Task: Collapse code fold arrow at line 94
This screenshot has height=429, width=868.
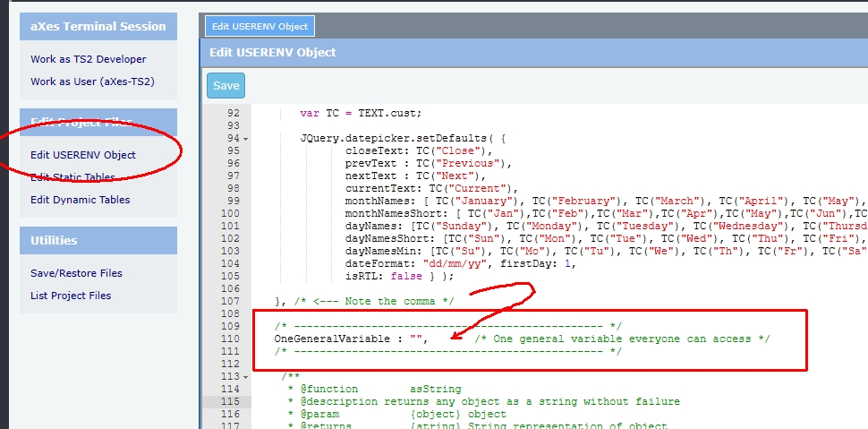Action: click(x=245, y=139)
